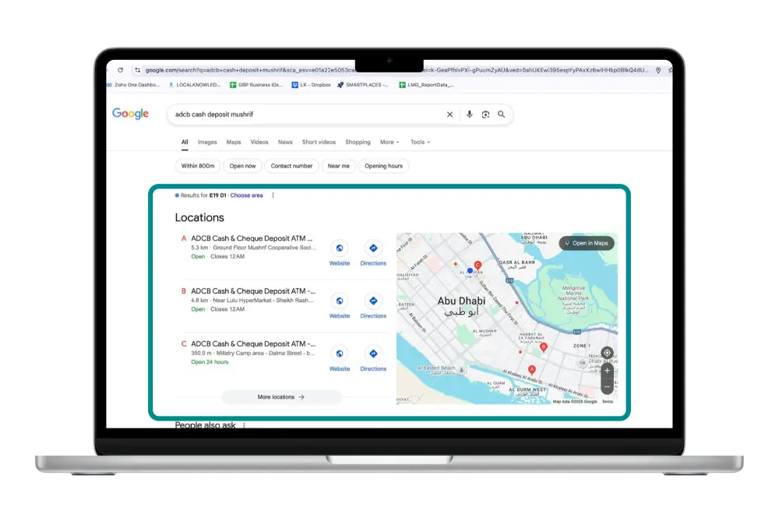Click the More locations button
This screenshot has height=532, width=779.
281,397
